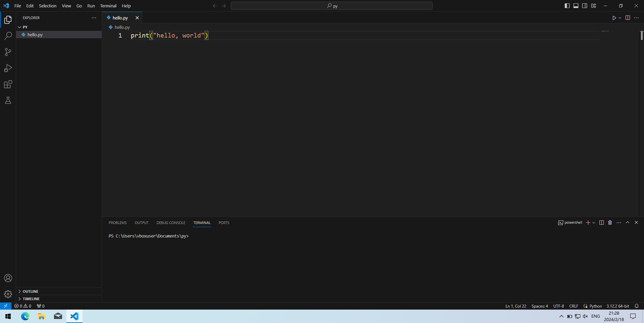This screenshot has height=323, width=644.
Task: Open the Selection menu
Action: coord(48,6)
